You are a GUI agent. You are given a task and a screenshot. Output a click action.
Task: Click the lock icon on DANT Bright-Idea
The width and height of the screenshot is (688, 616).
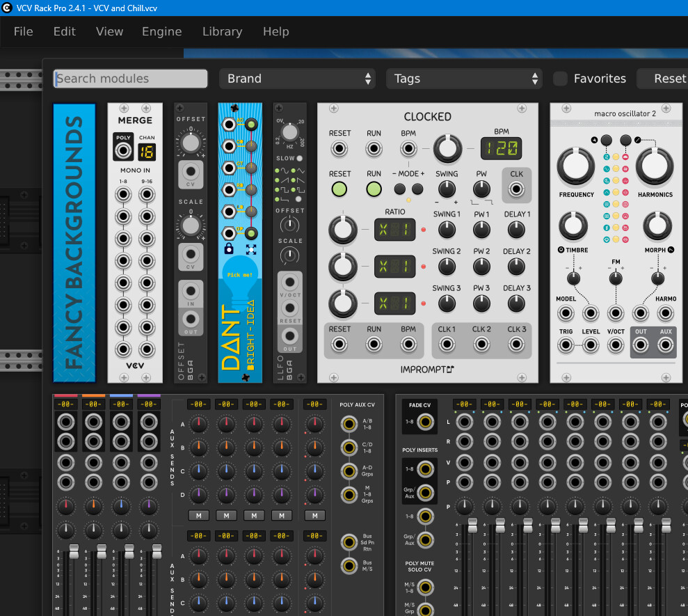click(229, 248)
